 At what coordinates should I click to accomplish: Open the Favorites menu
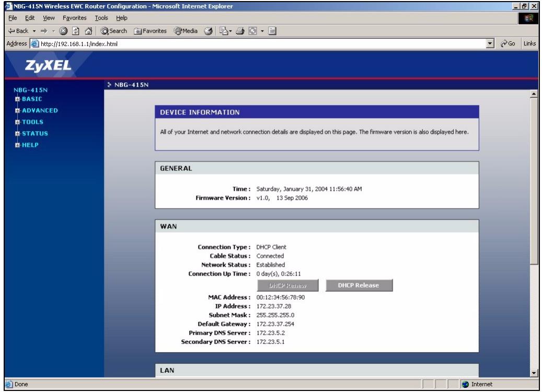click(75, 18)
